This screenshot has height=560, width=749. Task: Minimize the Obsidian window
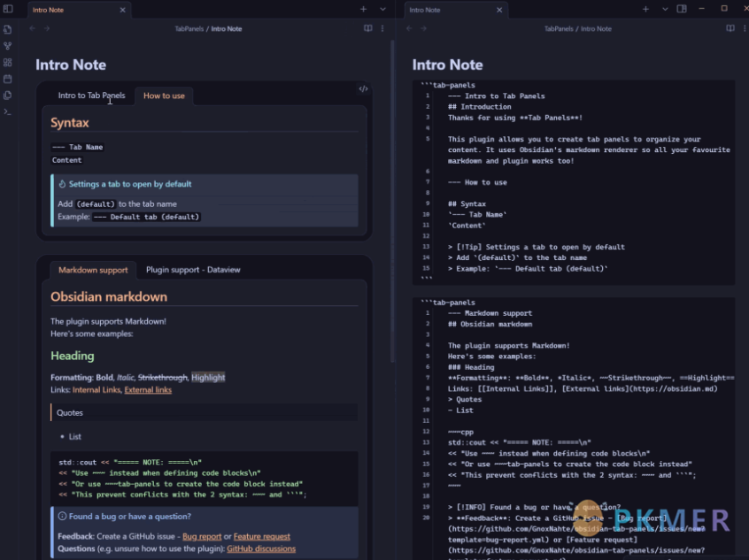[702, 9]
